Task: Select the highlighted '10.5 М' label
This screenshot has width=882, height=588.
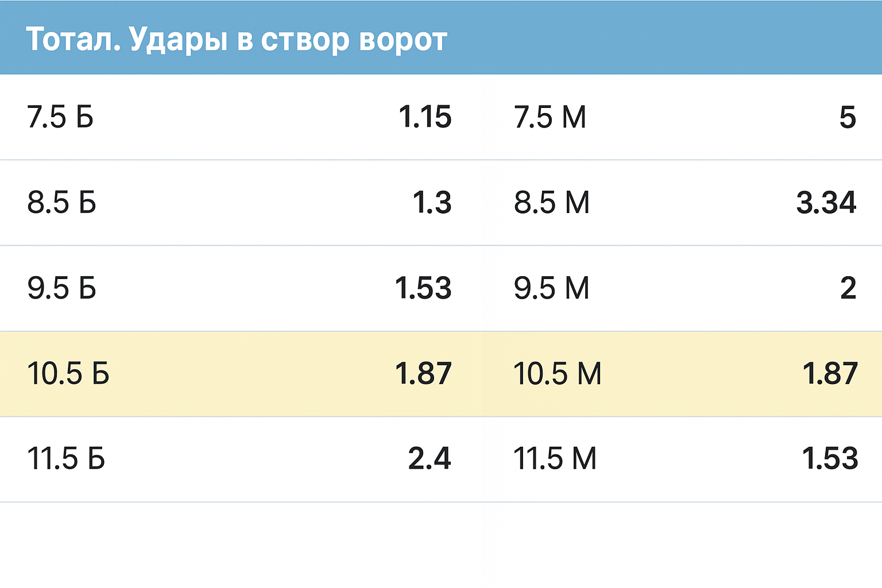Action: tap(557, 373)
